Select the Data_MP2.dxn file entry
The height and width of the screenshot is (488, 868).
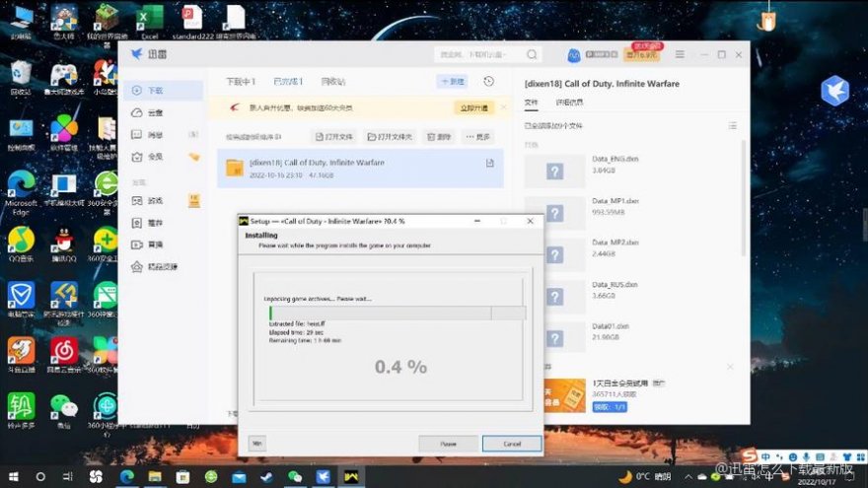click(x=631, y=254)
